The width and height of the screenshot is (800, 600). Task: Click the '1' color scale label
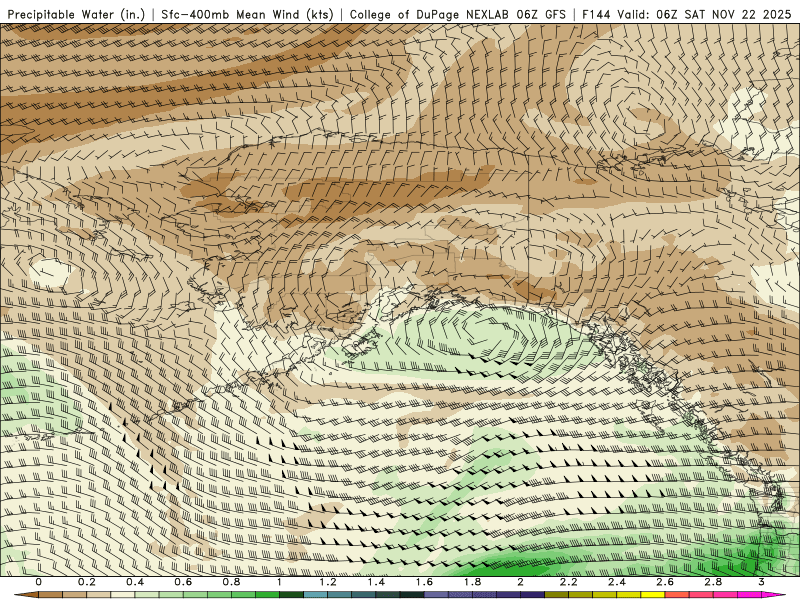(x=280, y=582)
